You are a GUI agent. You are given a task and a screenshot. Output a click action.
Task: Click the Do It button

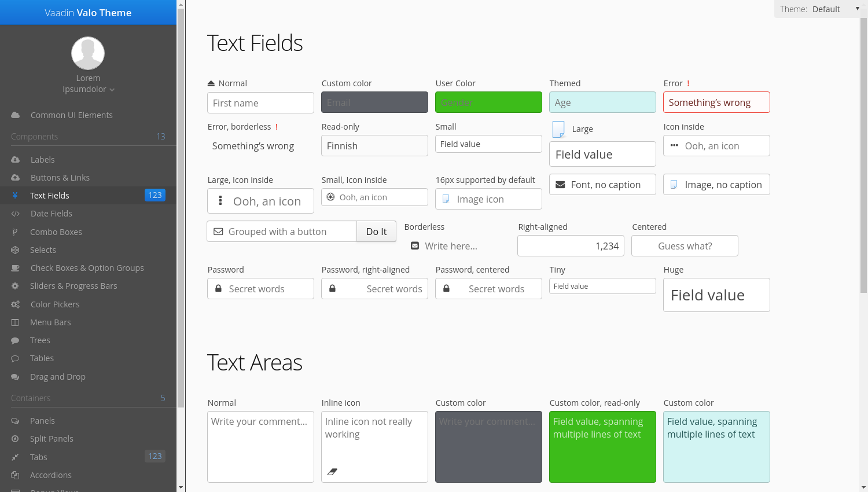pos(376,232)
